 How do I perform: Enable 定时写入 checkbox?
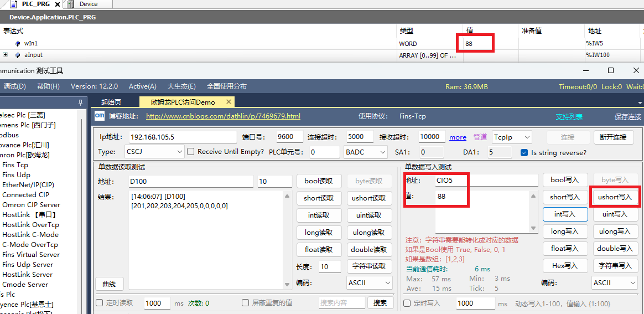coord(407,303)
